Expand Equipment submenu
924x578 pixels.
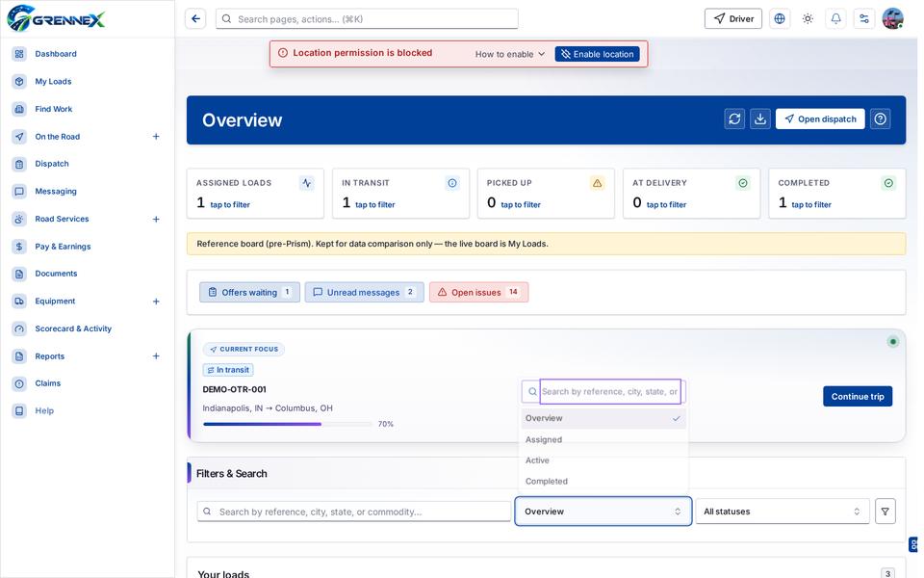click(156, 301)
